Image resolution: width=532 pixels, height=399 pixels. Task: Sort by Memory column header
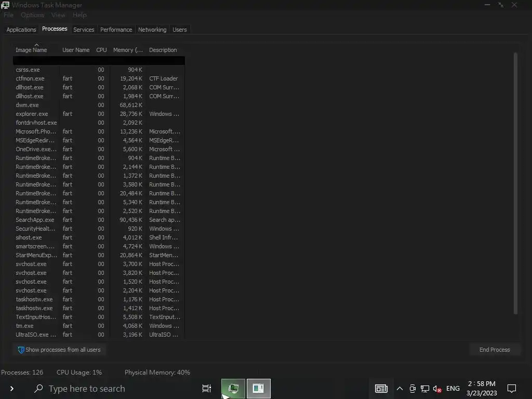tap(128, 50)
